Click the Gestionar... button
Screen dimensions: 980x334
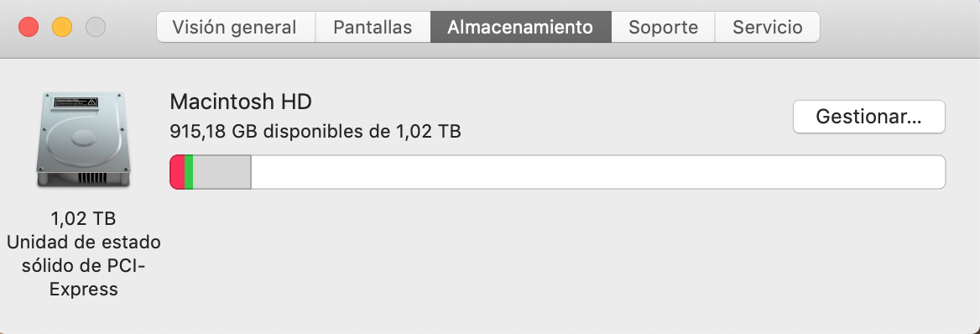(x=868, y=117)
